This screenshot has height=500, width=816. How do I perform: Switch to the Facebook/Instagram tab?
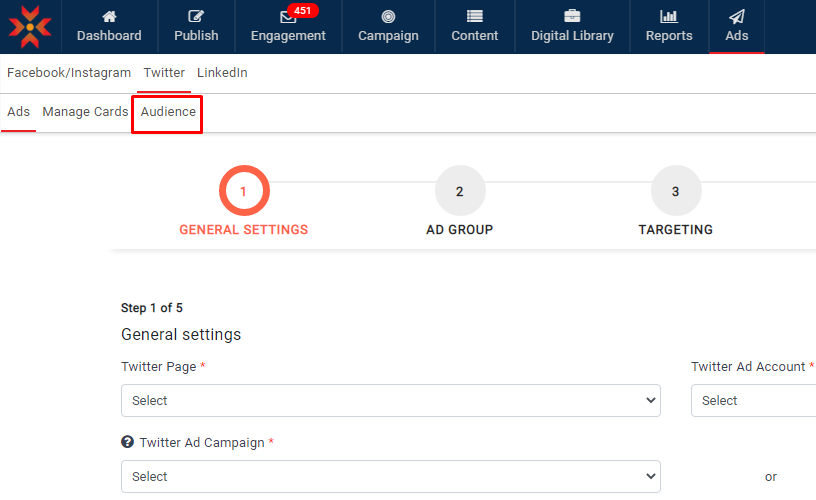[x=69, y=73]
